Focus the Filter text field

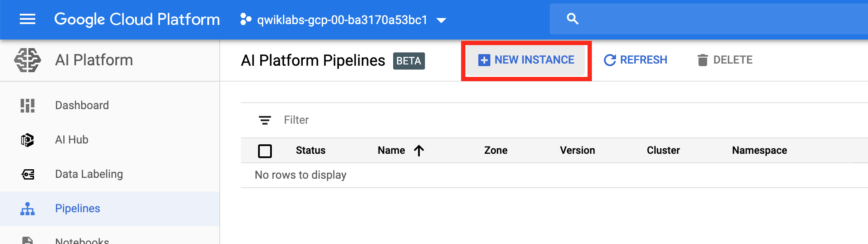[572, 120]
